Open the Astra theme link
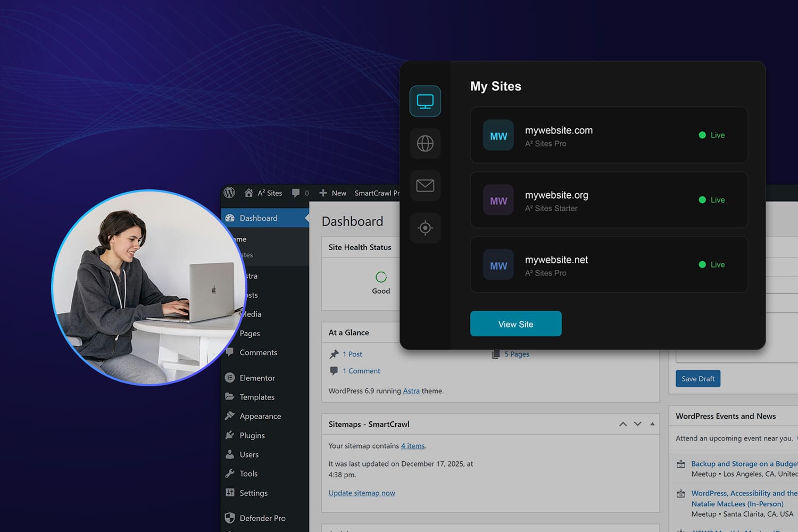This screenshot has width=798, height=532. coord(411,390)
